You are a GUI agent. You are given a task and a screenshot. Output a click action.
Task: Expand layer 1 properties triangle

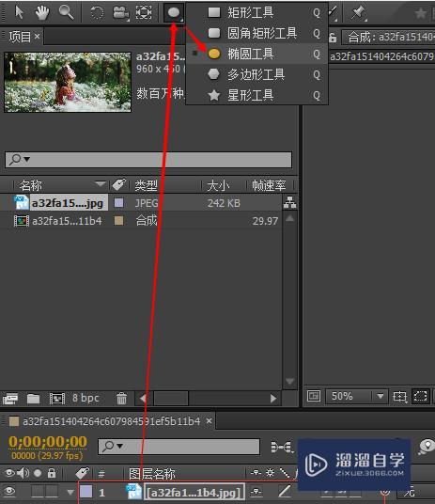[x=70, y=492]
